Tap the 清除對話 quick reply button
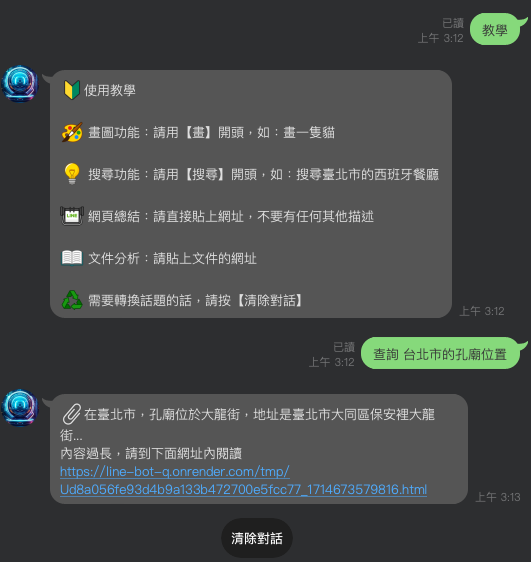The height and width of the screenshot is (562, 531). (257, 538)
